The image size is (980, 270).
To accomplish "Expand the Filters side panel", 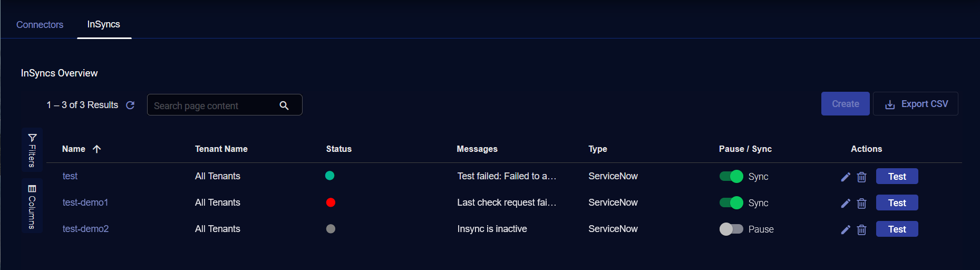I will [32, 150].
